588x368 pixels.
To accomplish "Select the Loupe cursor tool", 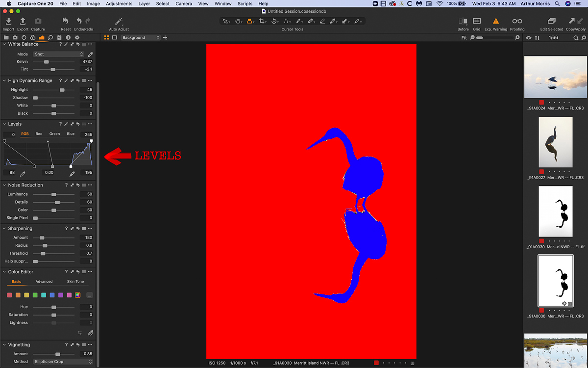I will tap(250, 21).
